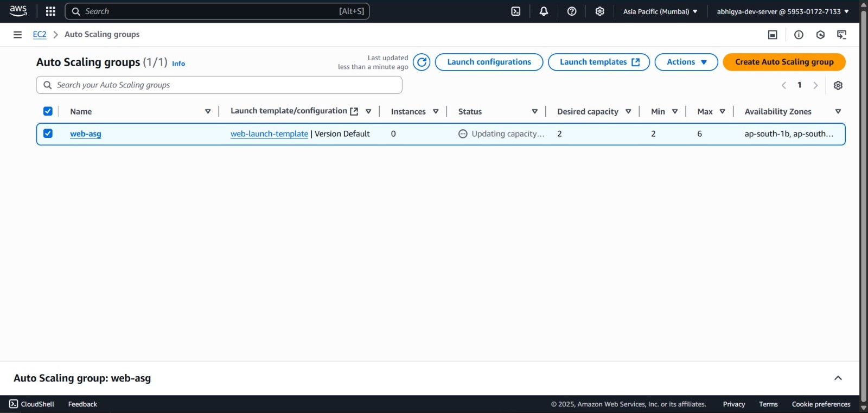Open Launch templates in new tab
Image resolution: width=868 pixels, height=413 pixels.
pyautogui.click(x=599, y=62)
